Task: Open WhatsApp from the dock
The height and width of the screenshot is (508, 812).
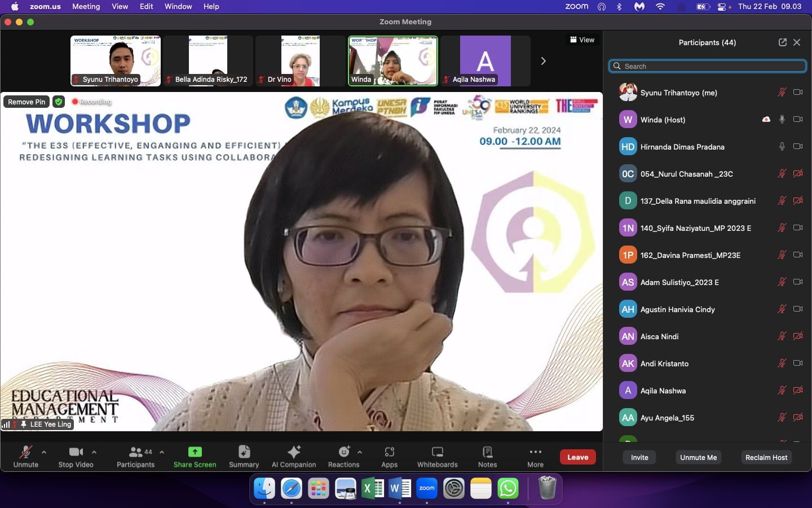Action: 508,488
